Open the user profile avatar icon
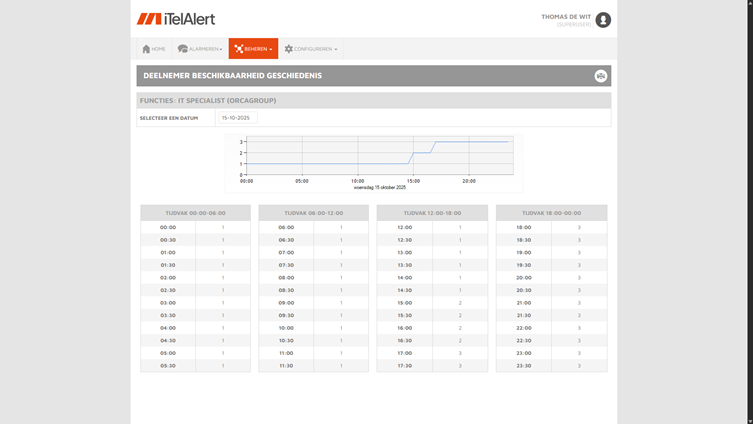753x424 pixels. [x=603, y=20]
